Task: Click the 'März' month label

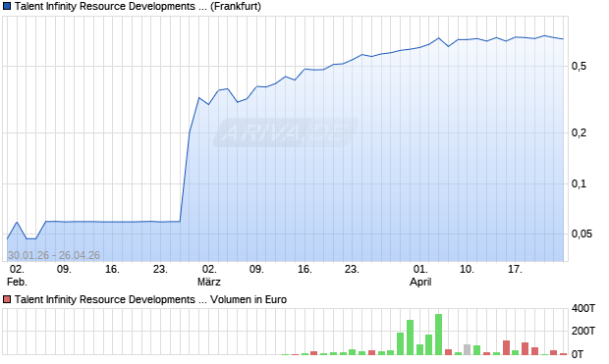Action: [209, 283]
